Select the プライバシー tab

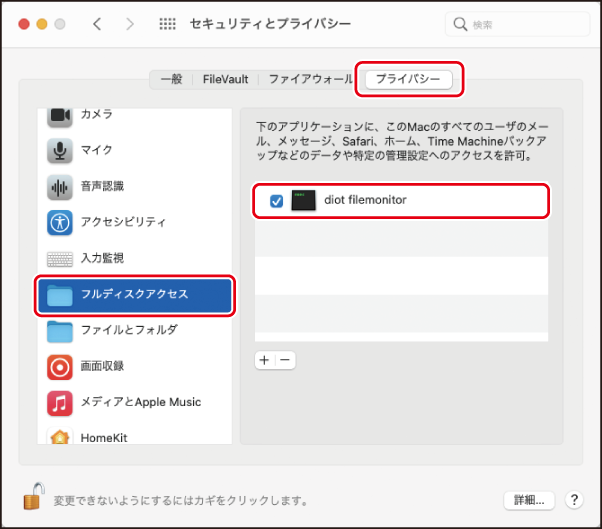tap(408, 79)
